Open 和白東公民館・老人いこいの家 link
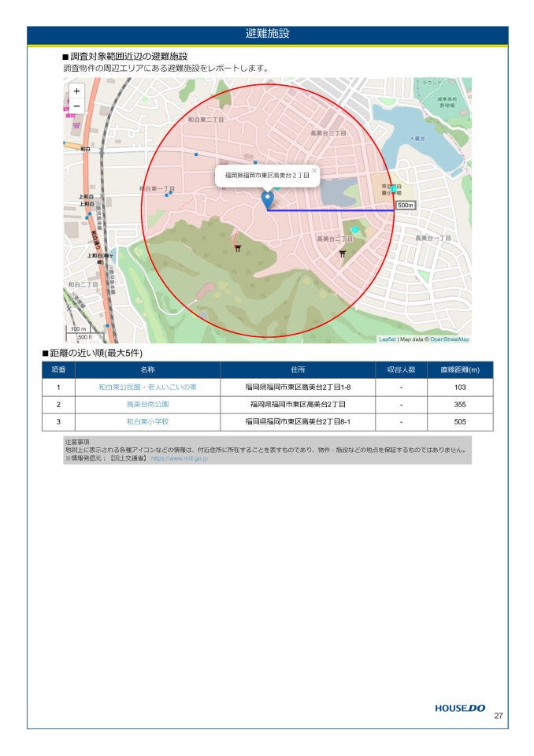The image size is (534, 756). click(x=147, y=387)
